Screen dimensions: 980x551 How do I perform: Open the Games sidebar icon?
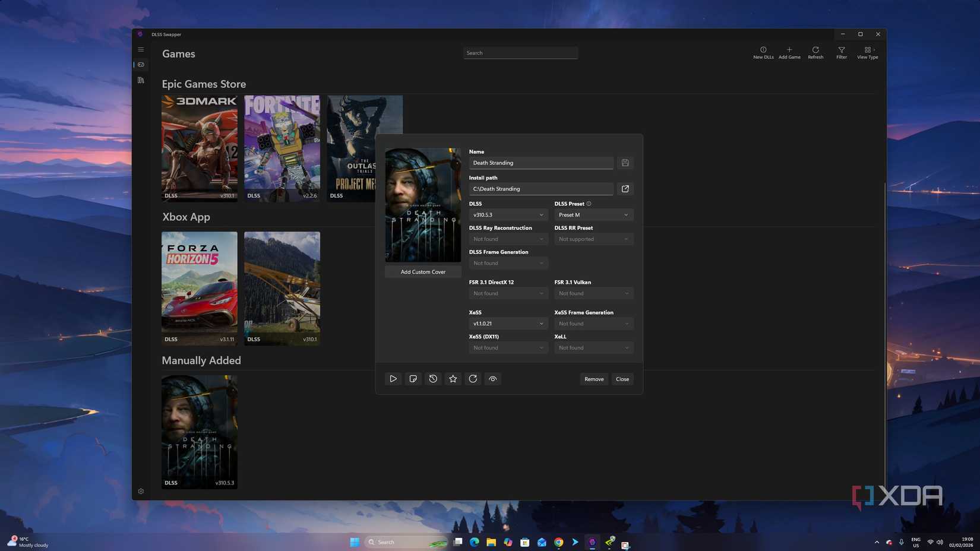pos(141,65)
